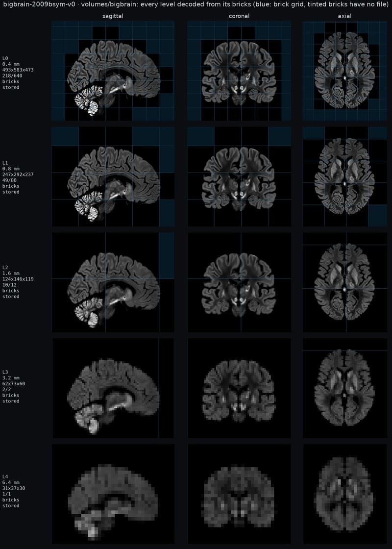Viewport: 392px width, 549px height.
Task: Click the L3 coronal brain slice
Action: [239, 388]
